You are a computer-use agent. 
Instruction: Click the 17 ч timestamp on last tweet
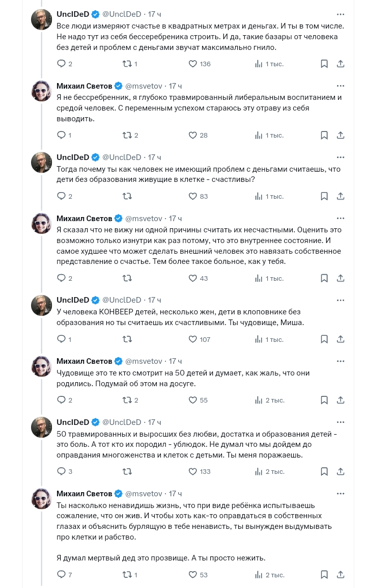point(175,494)
